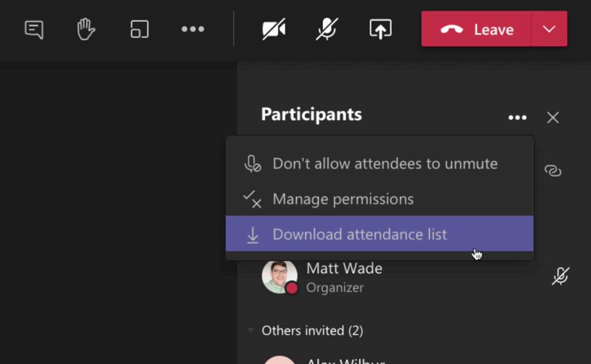The image size is (591, 364).
Task: Open the share content tray
Action: 380,29
